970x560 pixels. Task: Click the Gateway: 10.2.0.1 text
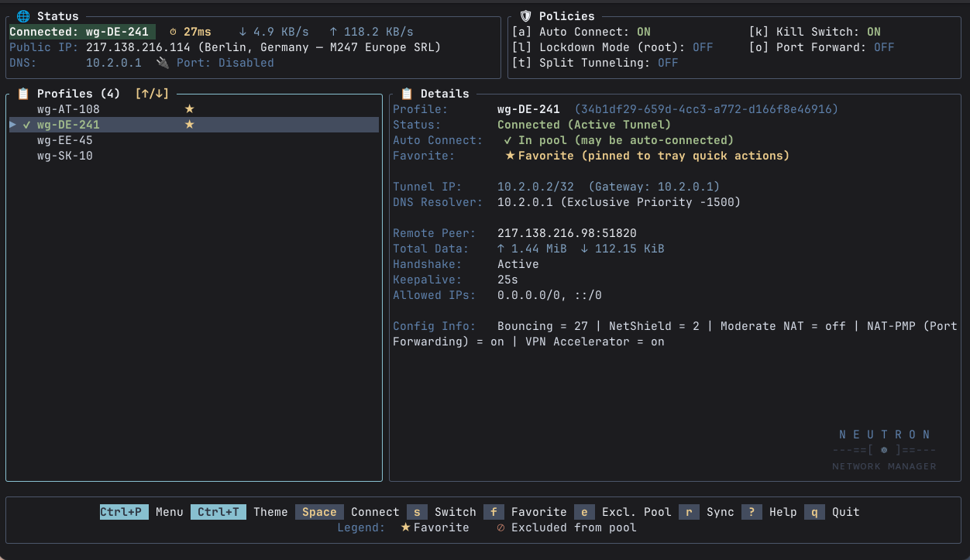654,187
